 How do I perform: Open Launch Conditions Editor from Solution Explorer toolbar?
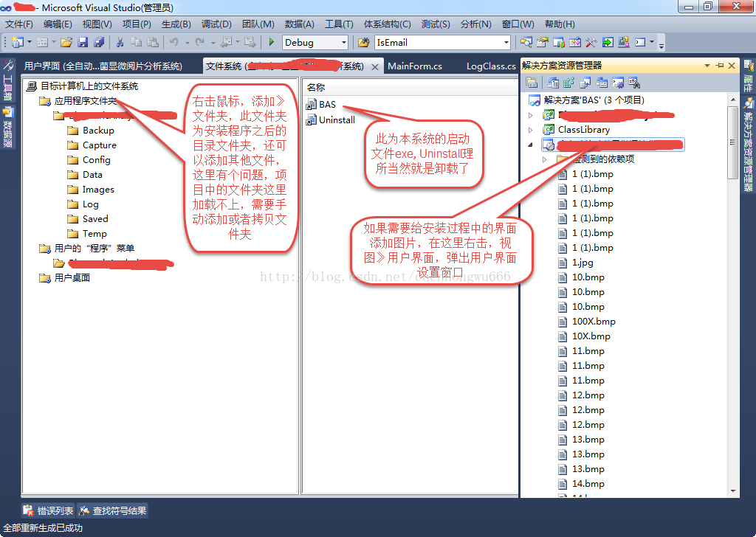(x=634, y=83)
